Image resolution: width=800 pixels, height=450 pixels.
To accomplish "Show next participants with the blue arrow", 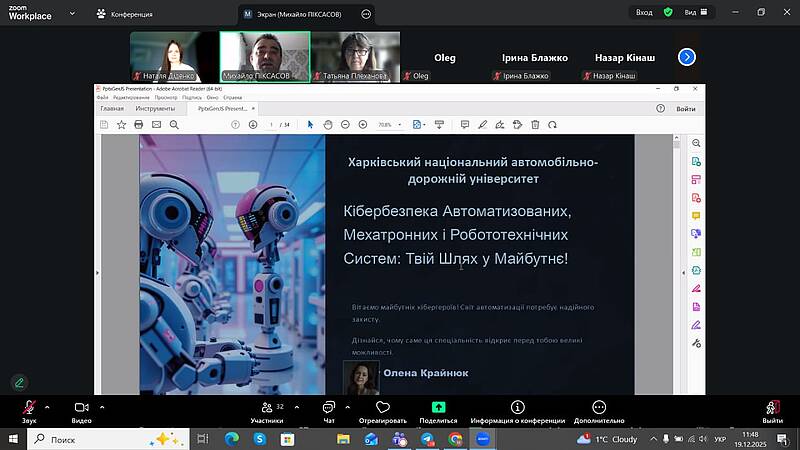I will pos(686,57).
